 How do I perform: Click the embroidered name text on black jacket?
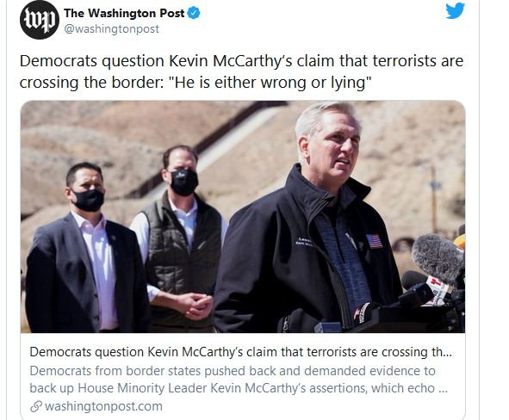click(x=303, y=242)
